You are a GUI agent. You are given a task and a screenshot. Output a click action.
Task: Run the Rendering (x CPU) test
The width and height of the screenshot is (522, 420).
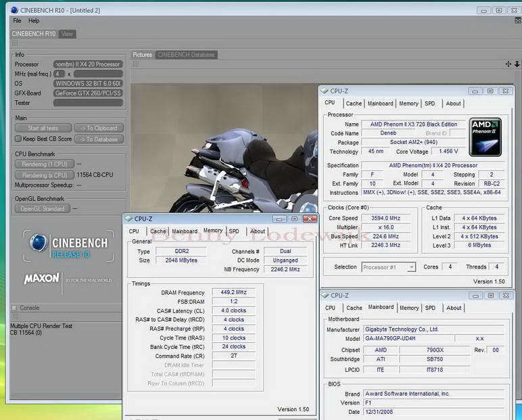44,175
